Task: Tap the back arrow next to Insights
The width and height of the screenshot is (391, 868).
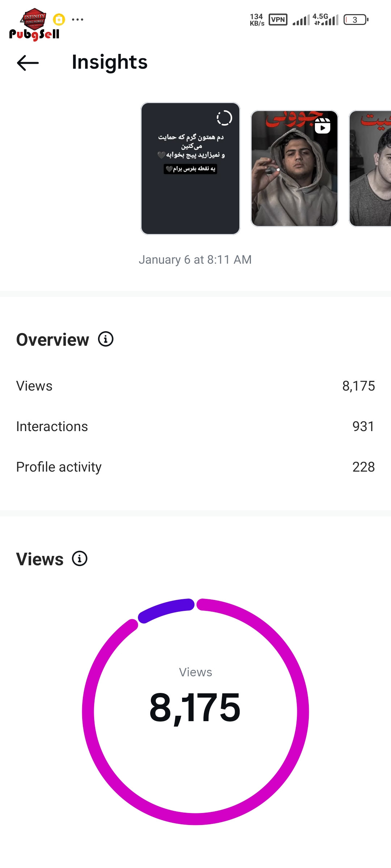Action: point(28,63)
